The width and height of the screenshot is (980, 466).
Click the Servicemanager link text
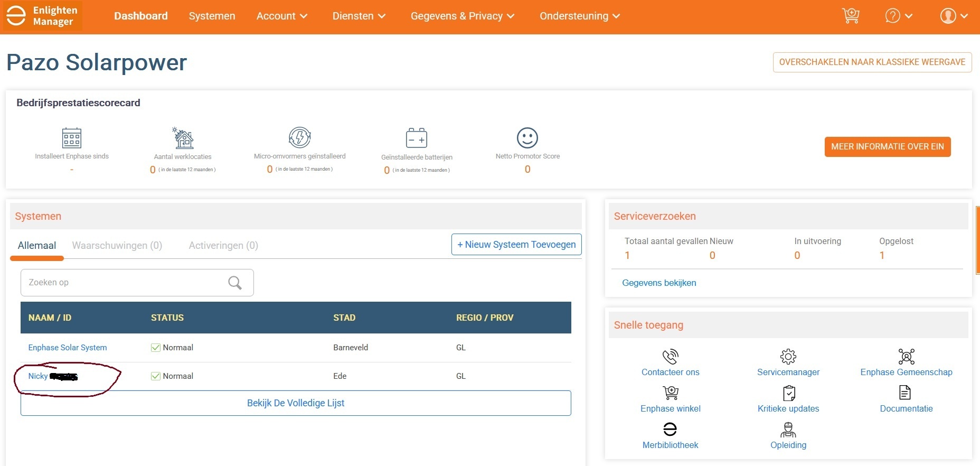tap(788, 372)
